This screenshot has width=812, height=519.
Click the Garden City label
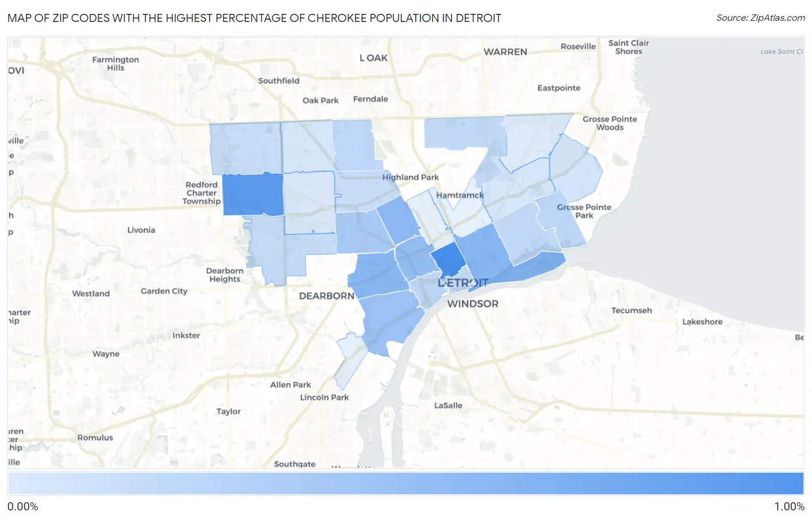click(164, 291)
